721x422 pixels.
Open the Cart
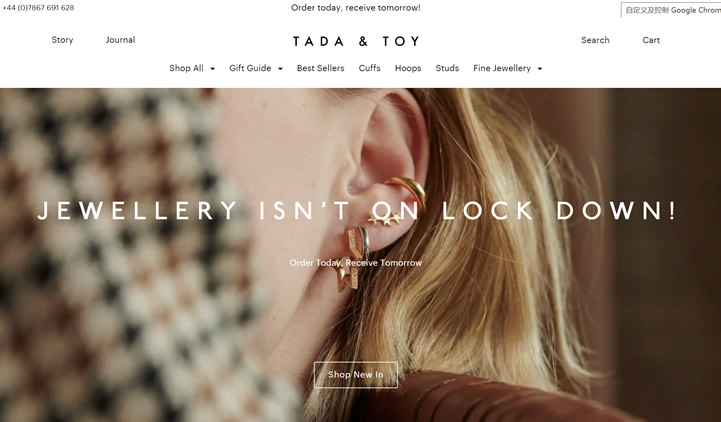[651, 40]
